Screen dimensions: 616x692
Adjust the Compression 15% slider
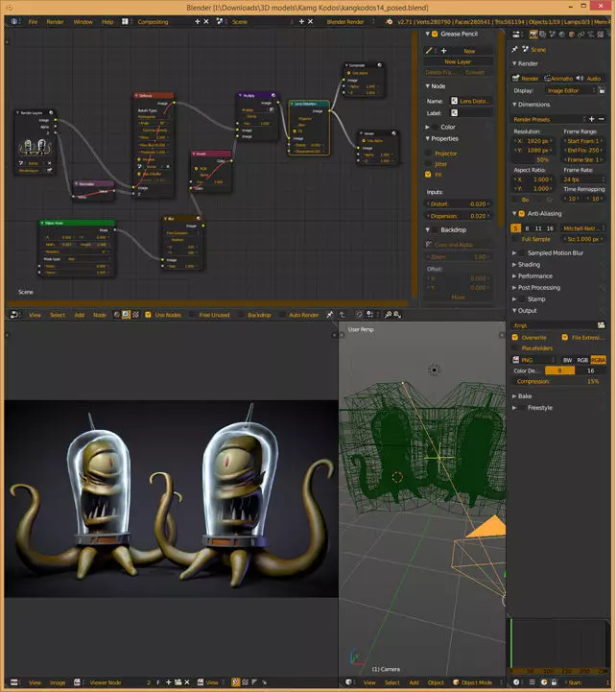(x=558, y=381)
